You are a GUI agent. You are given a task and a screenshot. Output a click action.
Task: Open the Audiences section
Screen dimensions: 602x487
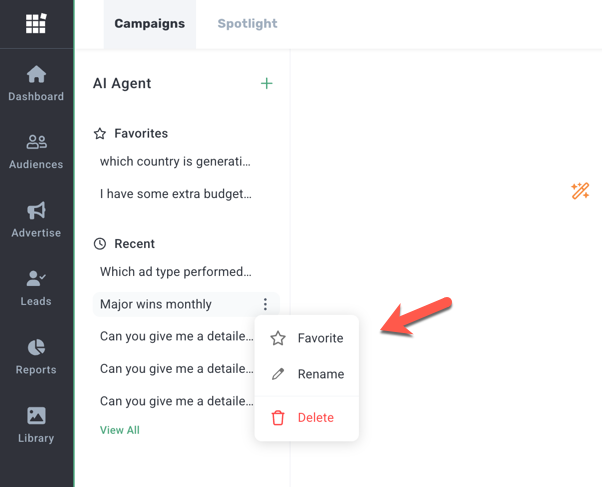pos(36,152)
